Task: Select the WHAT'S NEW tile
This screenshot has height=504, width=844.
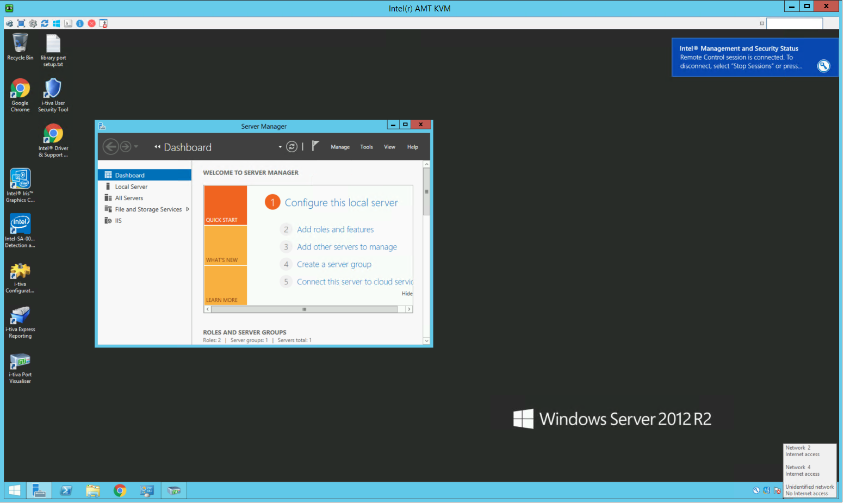Action: [226, 245]
